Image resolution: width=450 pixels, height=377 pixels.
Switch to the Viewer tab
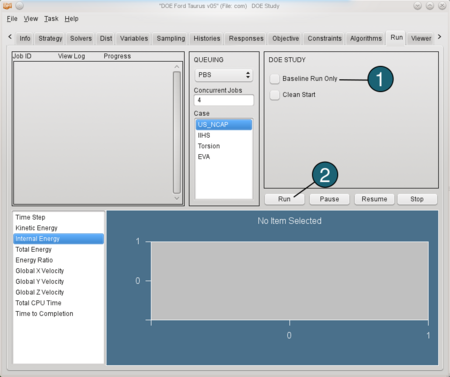(x=421, y=38)
